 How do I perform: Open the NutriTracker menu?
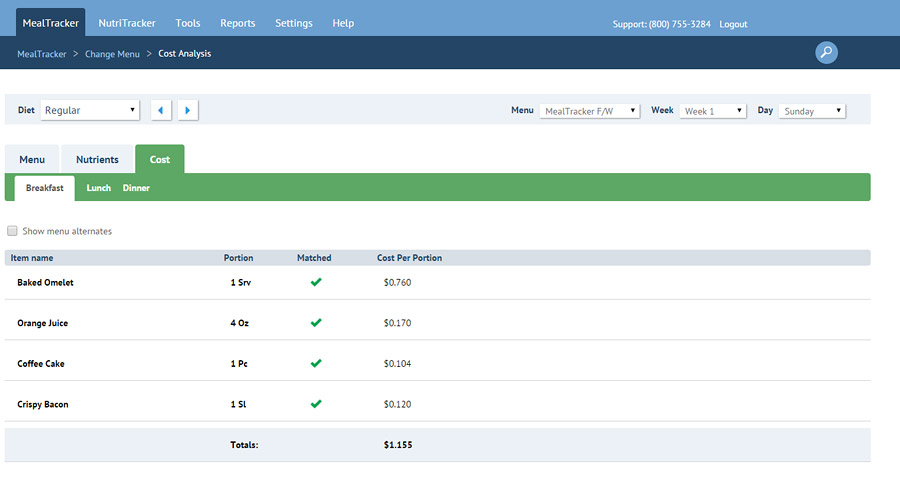[x=127, y=23]
